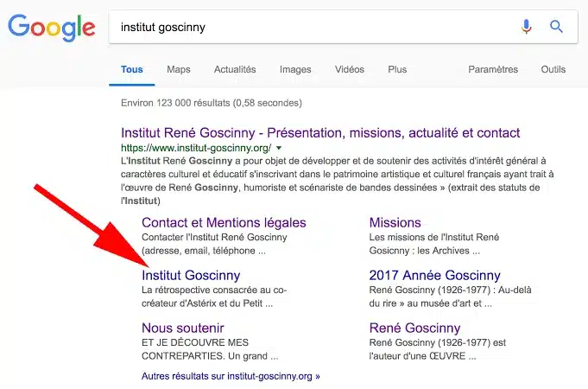Click description Les missions de l'Institut René

[x=433, y=244]
